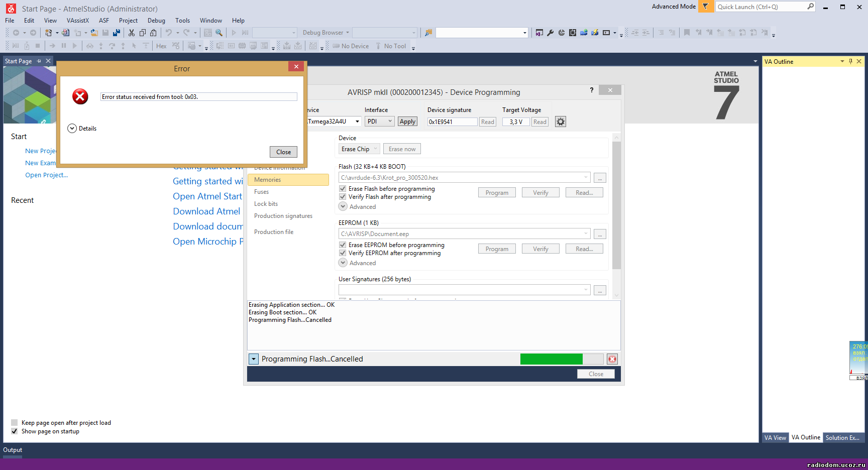This screenshot has width=868, height=470.
Task: Toggle Erase EEPROM before programming checkbox
Action: pos(343,245)
